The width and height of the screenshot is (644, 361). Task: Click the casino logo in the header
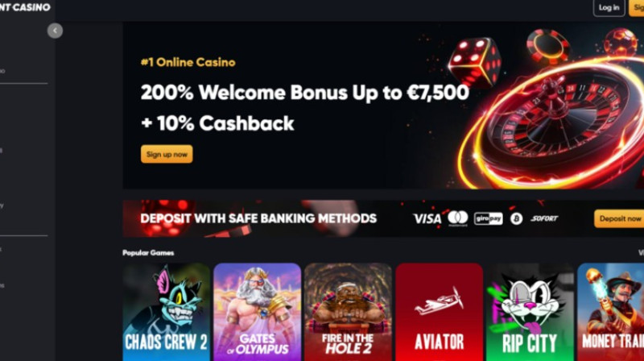pyautogui.click(x=25, y=7)
